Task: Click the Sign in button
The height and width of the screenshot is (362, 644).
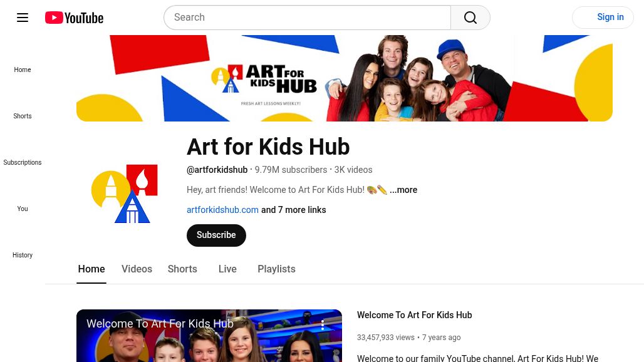Action: [x=603, y=18]
